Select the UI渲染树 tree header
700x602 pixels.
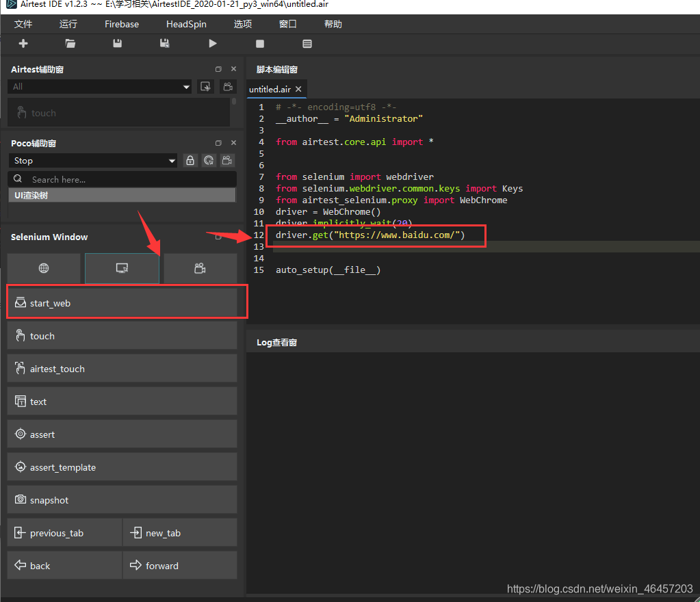click(x=121, y=196)
